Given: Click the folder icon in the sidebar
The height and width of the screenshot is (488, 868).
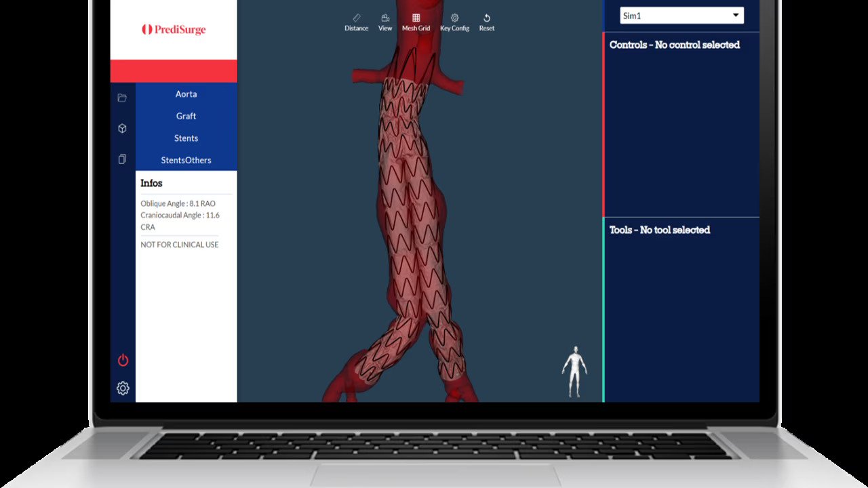Looking at the screenshot, I should tap(122, 98).
